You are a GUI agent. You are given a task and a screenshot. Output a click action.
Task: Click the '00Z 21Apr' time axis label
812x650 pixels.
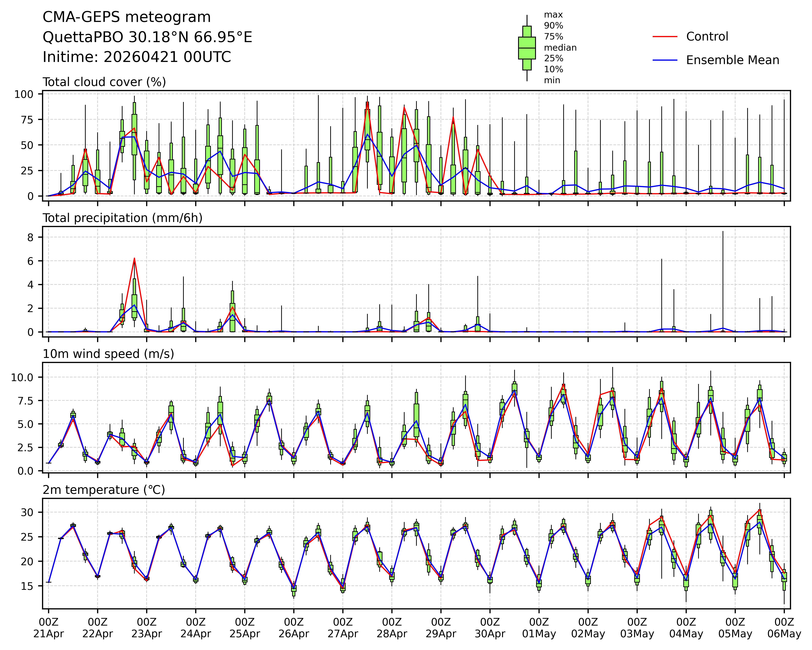(48, 627)
